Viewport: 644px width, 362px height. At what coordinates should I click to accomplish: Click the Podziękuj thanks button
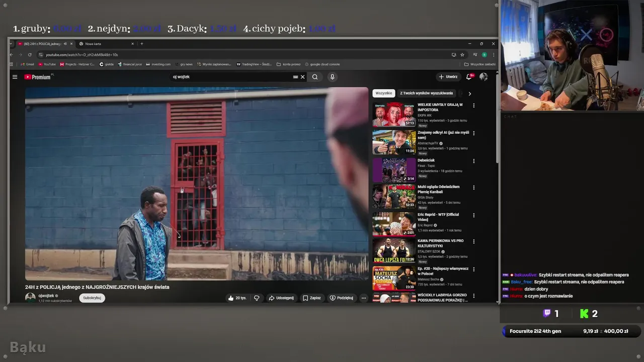[342, 298]
